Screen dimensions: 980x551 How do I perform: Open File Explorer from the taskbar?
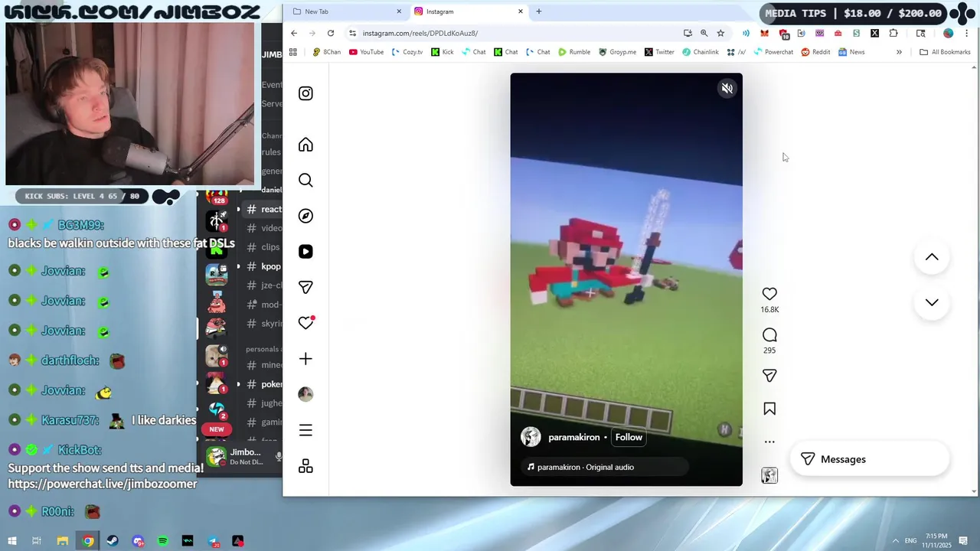(x=63, y=541)
